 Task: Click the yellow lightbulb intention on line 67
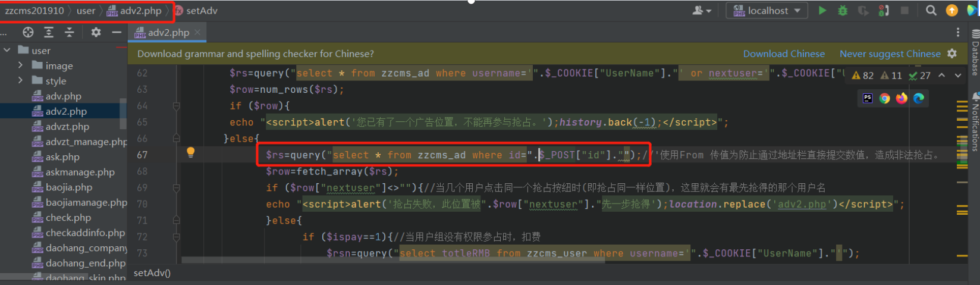[190, 152]
